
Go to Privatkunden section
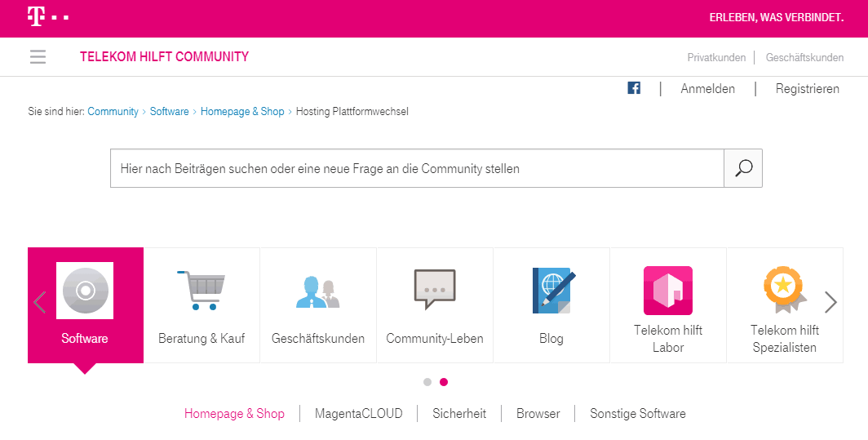coord(716,57)
